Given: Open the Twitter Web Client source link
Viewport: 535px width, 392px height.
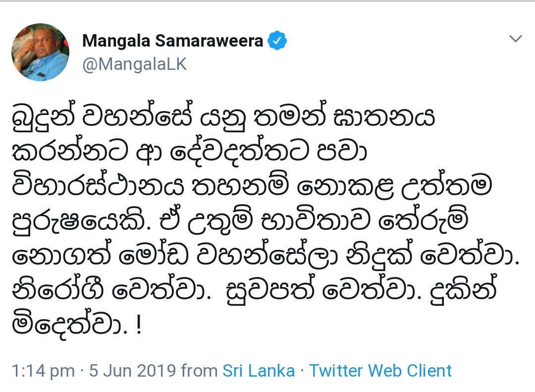Looking at the screenshot, I should pos(380,371).
